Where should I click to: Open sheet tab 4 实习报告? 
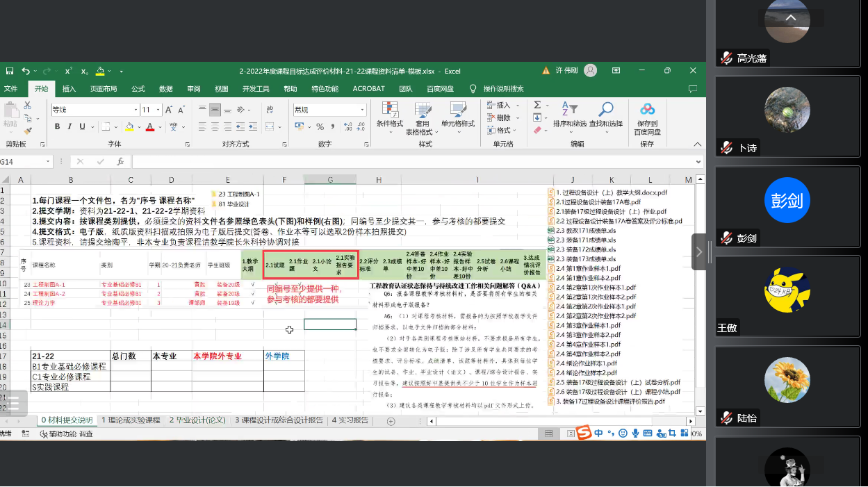coord(350,420)
